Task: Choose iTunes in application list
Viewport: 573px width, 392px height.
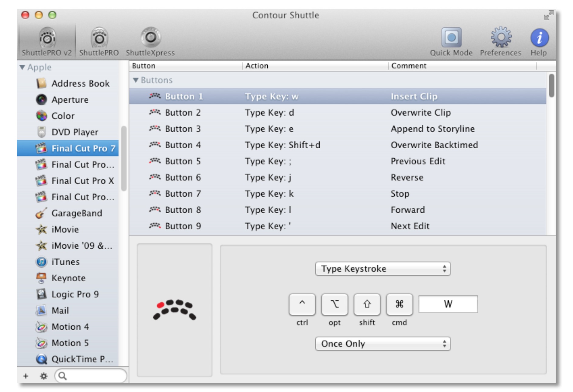Action: (x=68, y=262)
